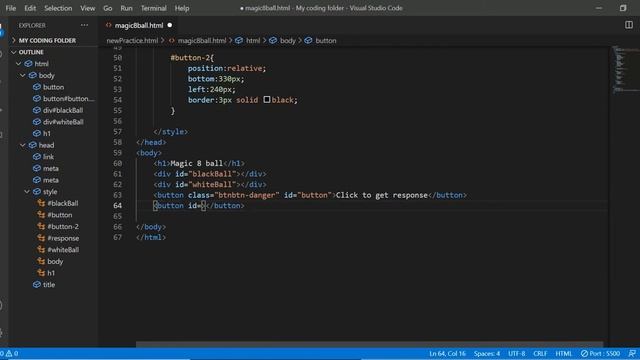Collapse head node in outline

[23, 145]
